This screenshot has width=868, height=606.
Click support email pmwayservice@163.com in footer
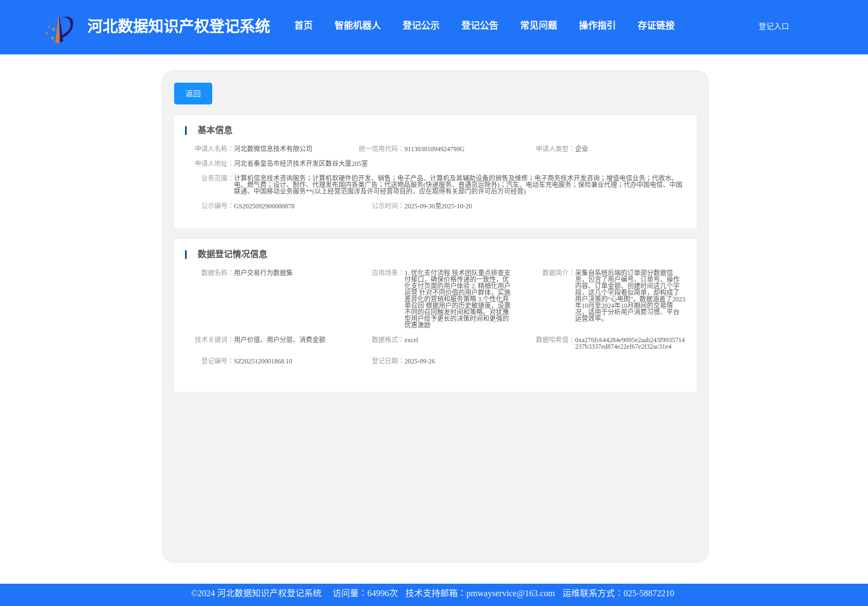(510, 593)
